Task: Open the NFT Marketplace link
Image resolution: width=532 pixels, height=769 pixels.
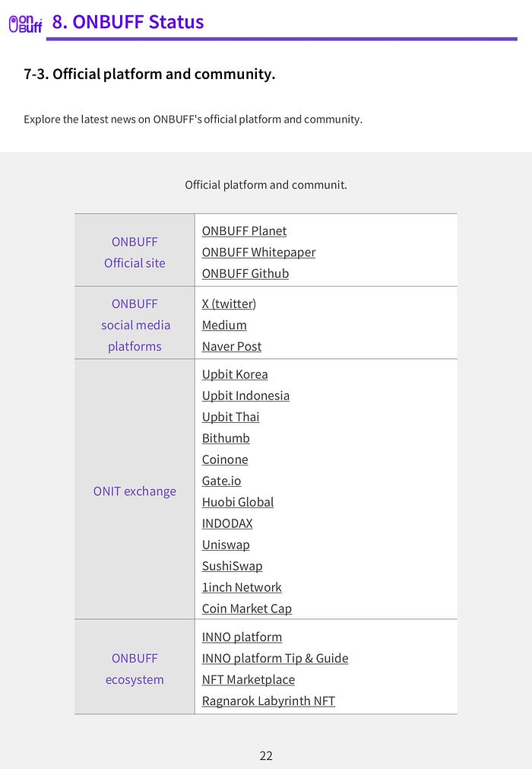Action: (249, 680)
